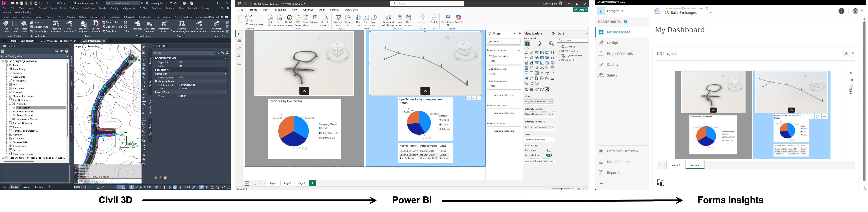This screenshot has width=868, height=212.
Task: Click Interference Check in Civil 3D ribbon
Action: [164, 27]
